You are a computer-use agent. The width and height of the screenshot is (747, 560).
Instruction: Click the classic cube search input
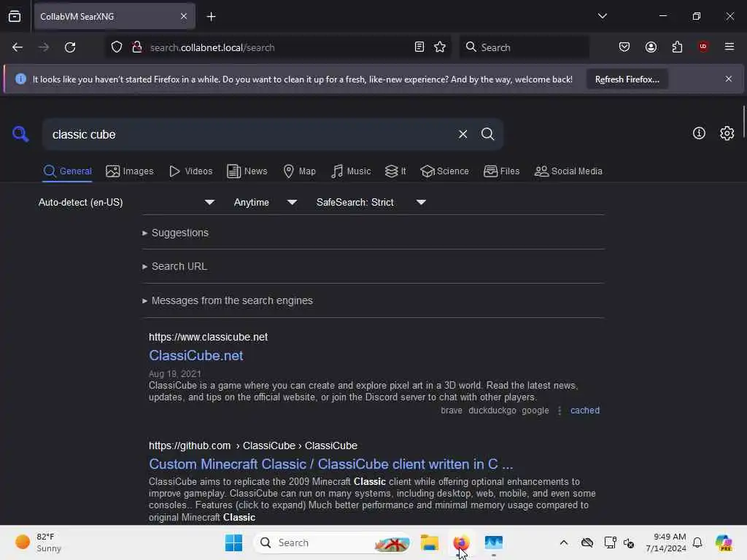point(250,134)
